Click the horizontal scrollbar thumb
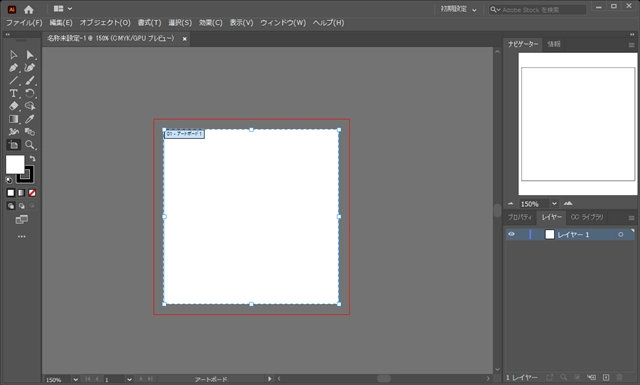 pyautogui.click(x=383, y=378)
